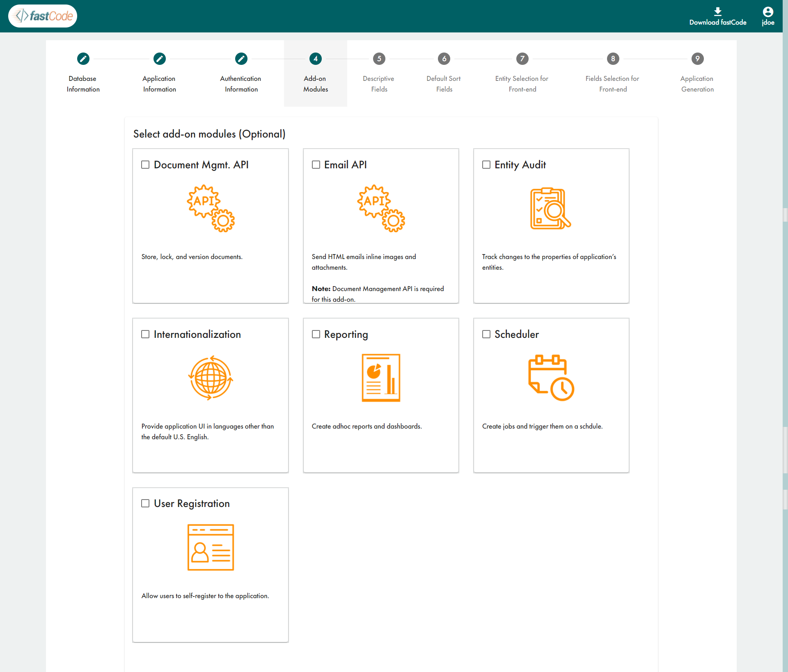Click 'Create jobs and trigger them' description
The height and width of the screenshot is (672, 788).
pos(543,427)
